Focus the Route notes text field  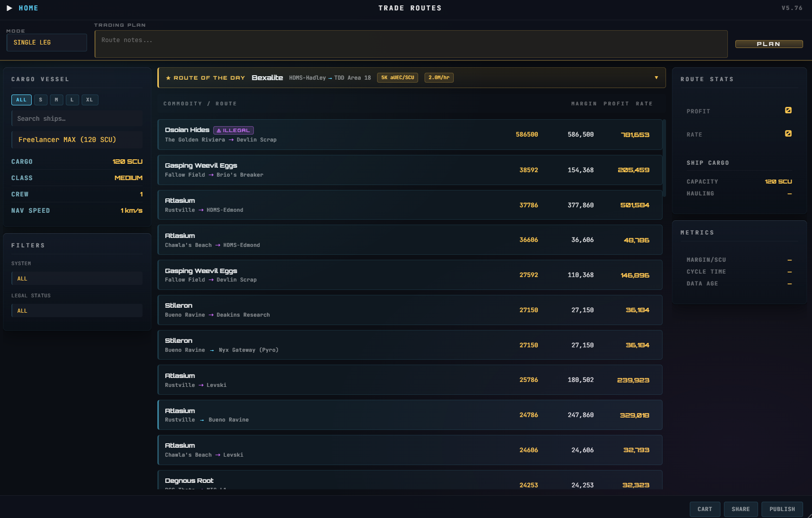[411, 44]
